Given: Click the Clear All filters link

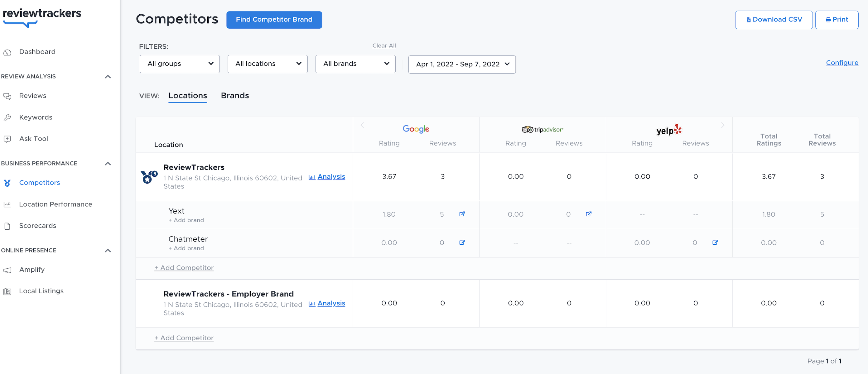Looking at the screenshot, I should (x=384, y=46).
